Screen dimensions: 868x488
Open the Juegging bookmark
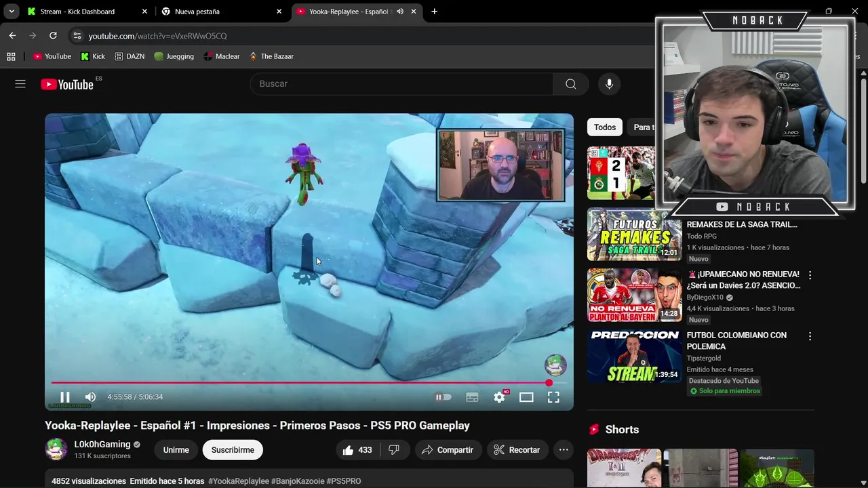174,56
